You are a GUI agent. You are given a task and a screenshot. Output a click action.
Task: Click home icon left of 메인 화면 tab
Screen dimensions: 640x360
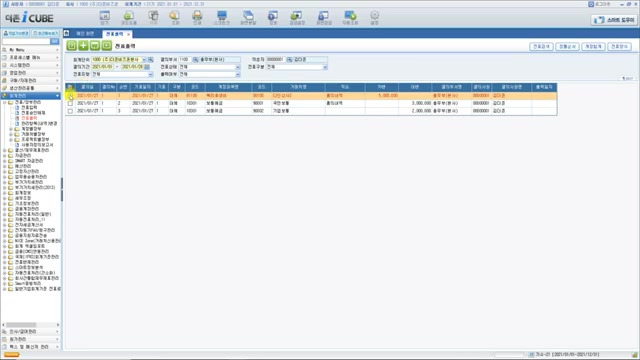(67, 33)
